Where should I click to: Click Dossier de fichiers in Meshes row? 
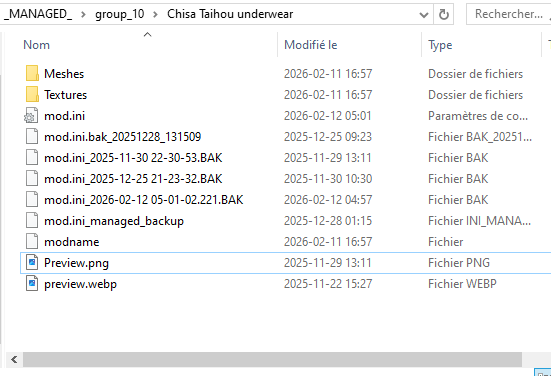[x=475, y=74]
